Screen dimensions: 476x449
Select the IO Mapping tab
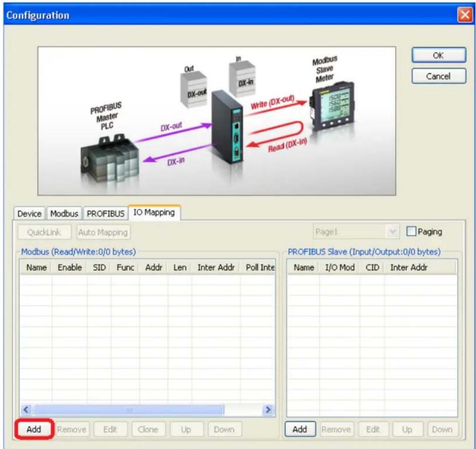coord(154,212)
